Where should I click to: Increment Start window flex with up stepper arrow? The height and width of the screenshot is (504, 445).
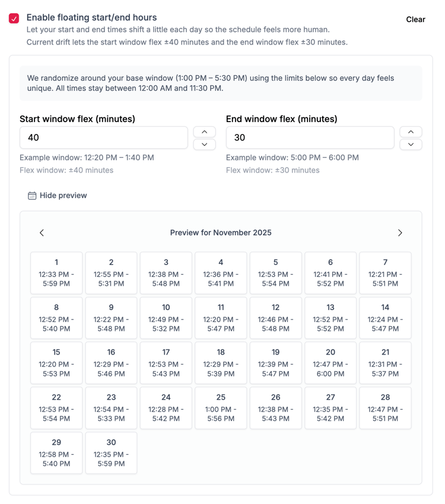pyautogui.click(x=204, y=132)
